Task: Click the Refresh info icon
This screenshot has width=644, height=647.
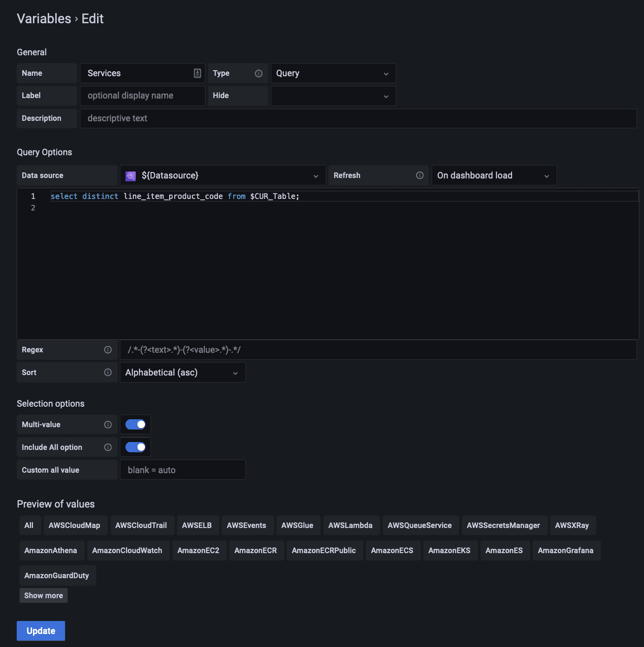Action: (x=420, y=175)
